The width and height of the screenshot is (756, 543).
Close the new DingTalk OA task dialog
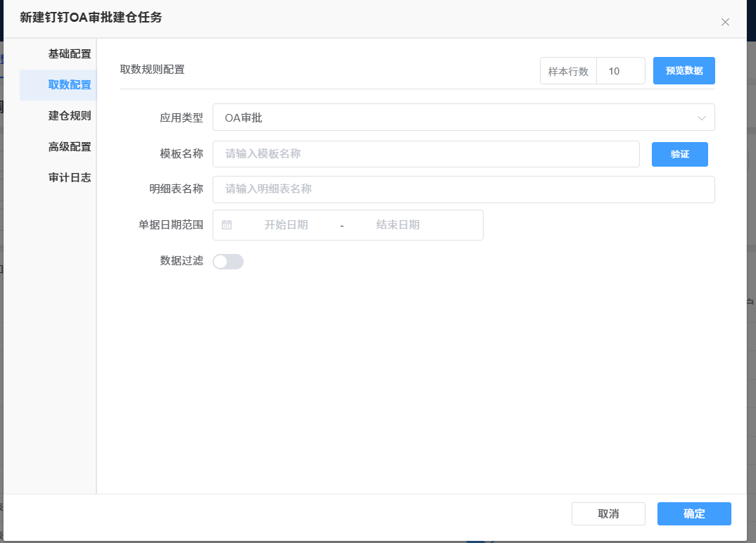(x=725, y=23)
